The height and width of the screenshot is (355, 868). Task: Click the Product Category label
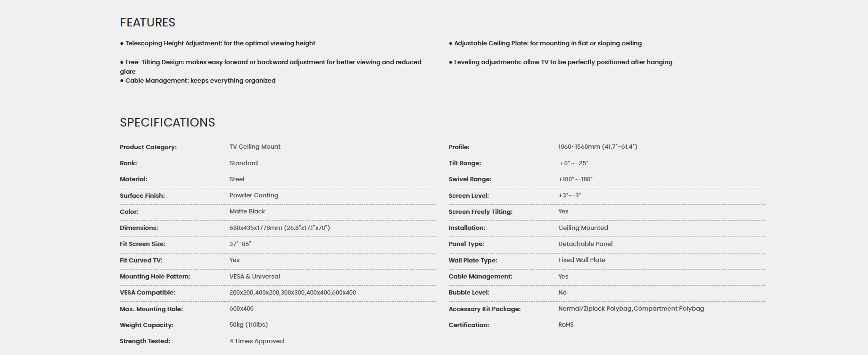click(148, 147)
